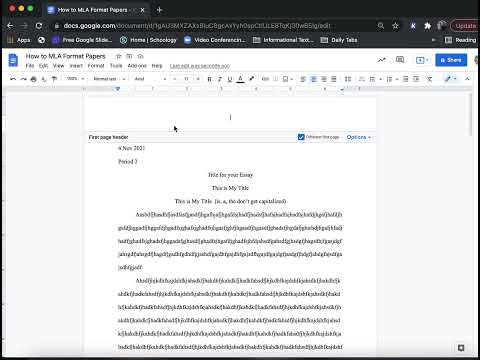
Task: Click the Numbered list icon
Action: pyautogui.click(x=389, y=79)
